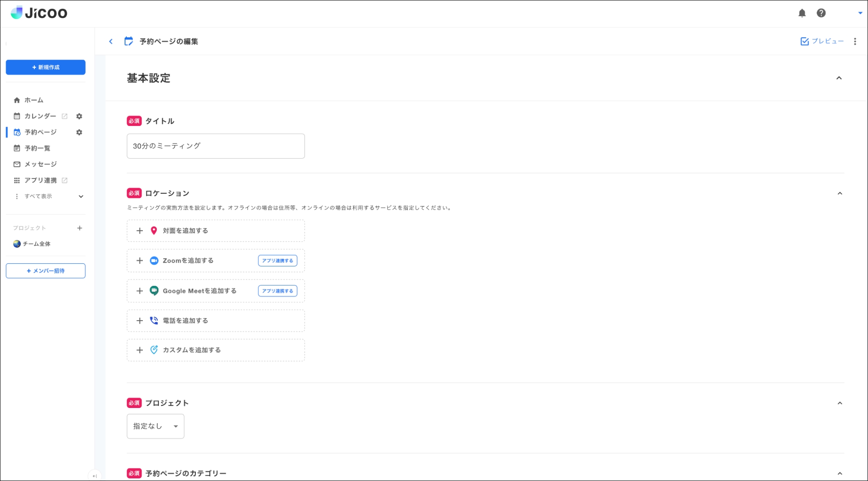
Task: Expand すべて表示 in the sidebar
Action: click(81, 196)
